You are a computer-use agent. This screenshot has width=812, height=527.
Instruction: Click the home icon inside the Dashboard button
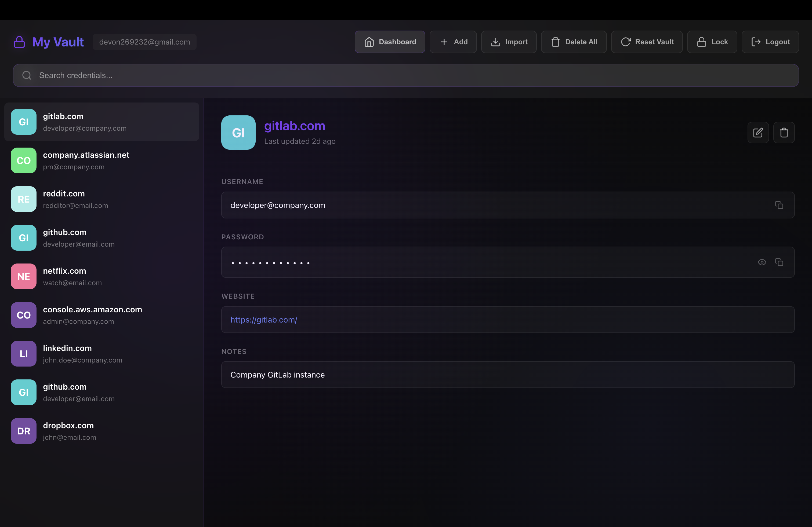369,42
